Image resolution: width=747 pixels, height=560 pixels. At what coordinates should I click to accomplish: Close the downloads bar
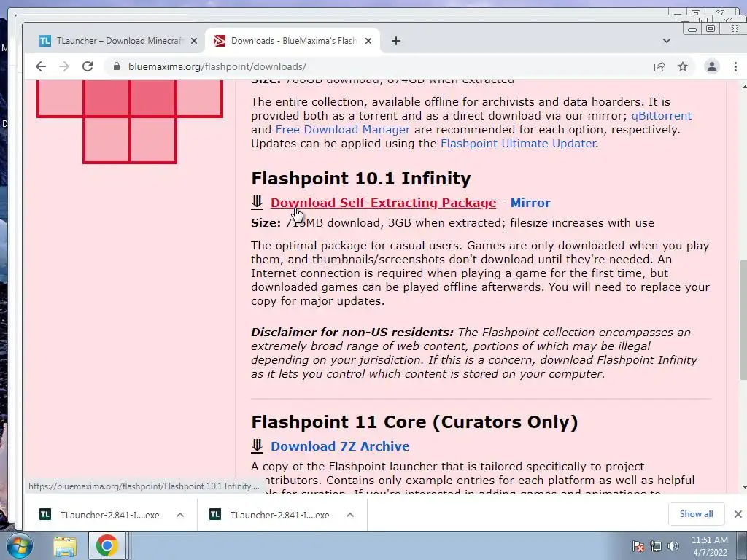(x=738, y=514)
